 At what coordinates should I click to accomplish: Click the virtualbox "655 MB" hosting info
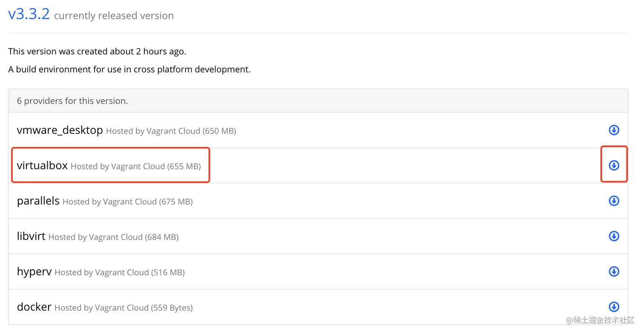coord(135,166)
